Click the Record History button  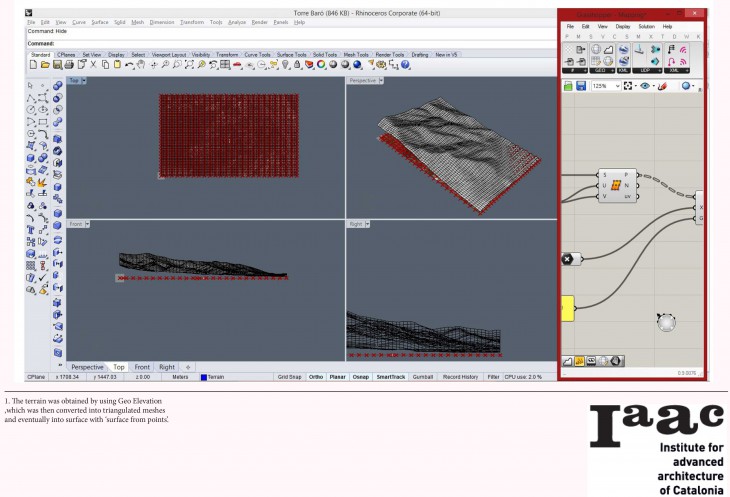click(461, 377)
